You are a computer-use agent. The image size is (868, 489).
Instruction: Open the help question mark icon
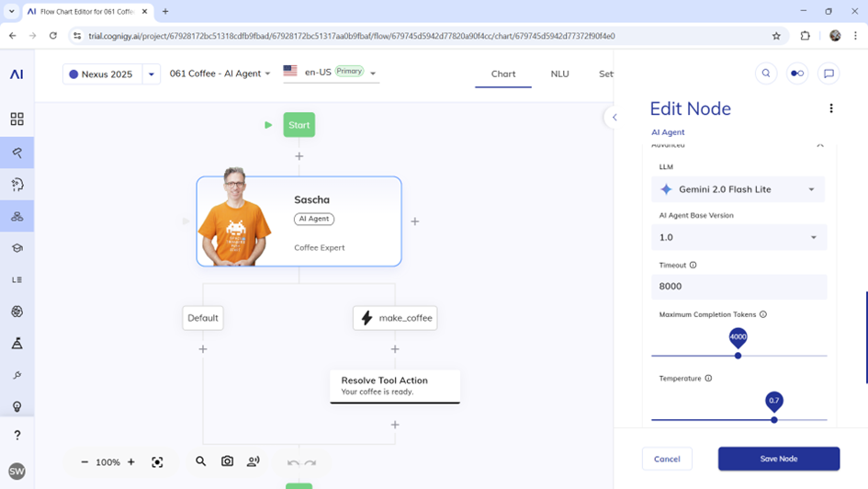click(x=17, y=436)
